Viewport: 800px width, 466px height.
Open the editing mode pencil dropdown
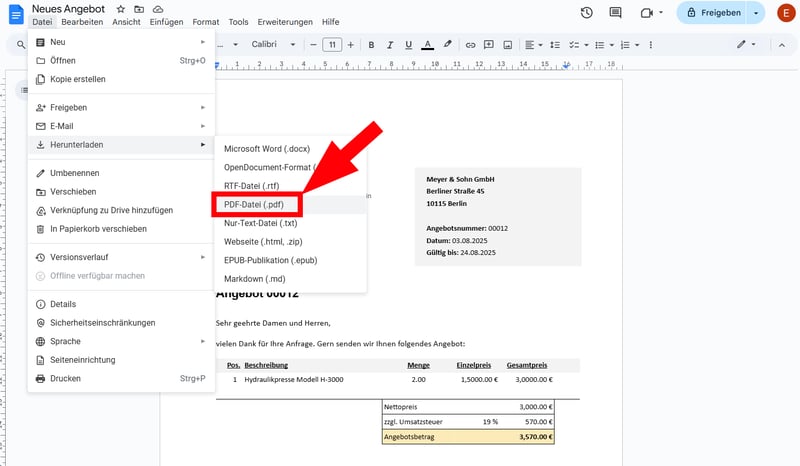tap(746, 45)
